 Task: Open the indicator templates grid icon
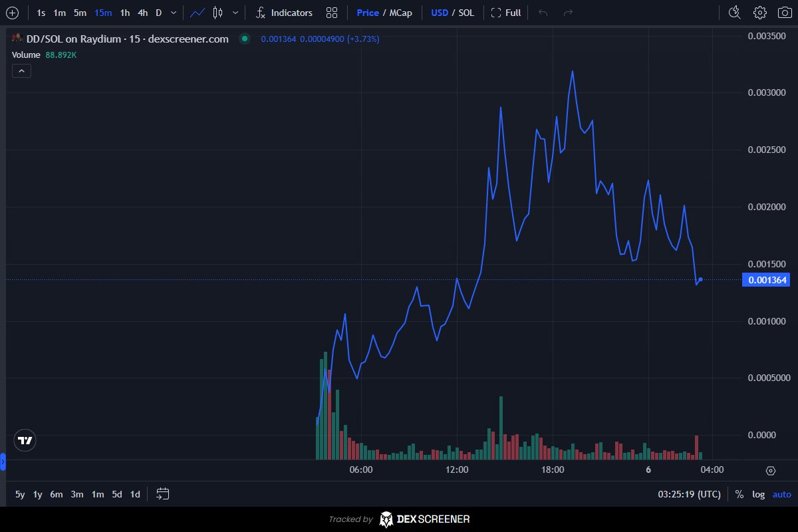coord(332,13)
